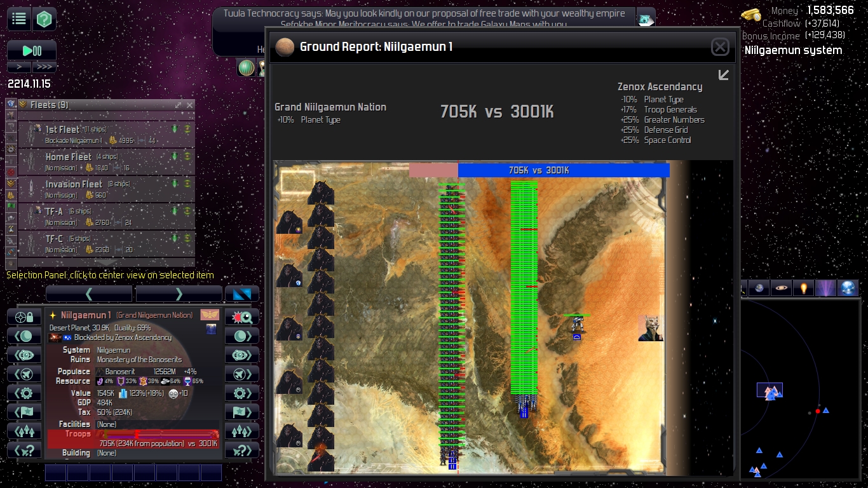
Task: Open the game menu list icon
Action: [x=19, y=19]
